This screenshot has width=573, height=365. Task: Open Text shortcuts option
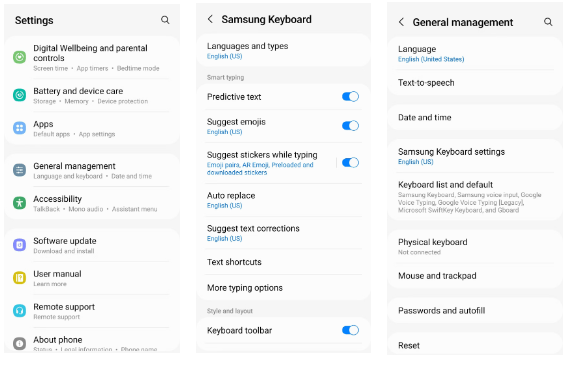coord(283,262)
